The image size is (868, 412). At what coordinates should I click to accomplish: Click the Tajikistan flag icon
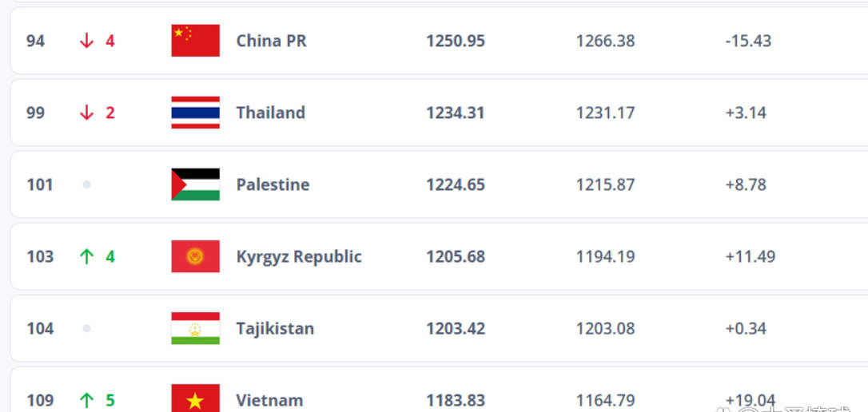(195, 328)
